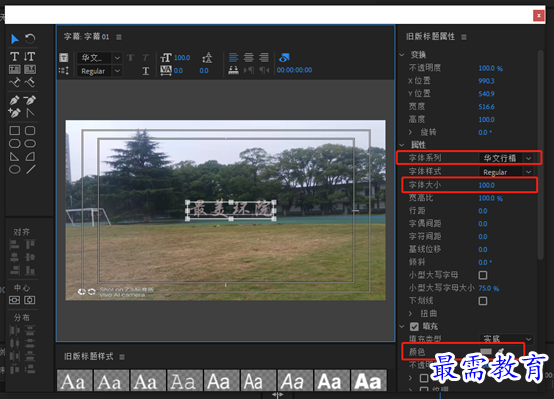Screen dimensions: 554x399
Task: Open the Tab Stops icon
Action: pyautogui.click(x=233, y=70)
